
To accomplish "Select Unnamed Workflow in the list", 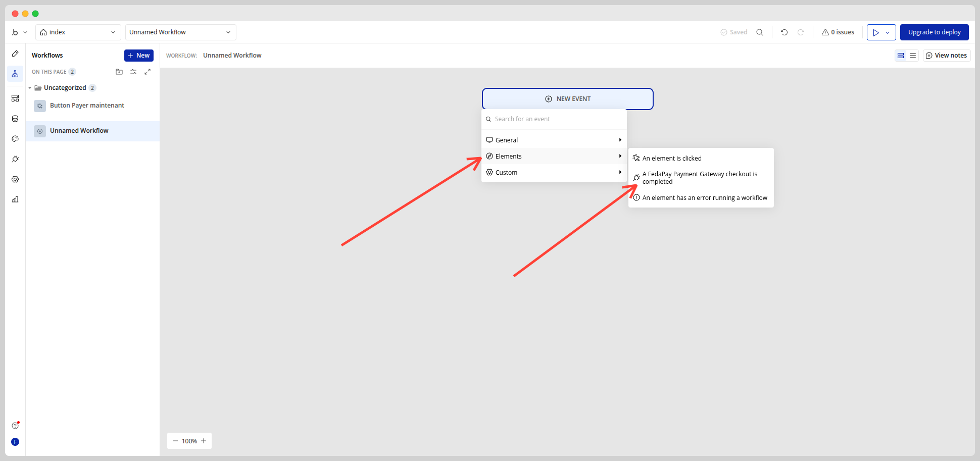I will point(93,131).
